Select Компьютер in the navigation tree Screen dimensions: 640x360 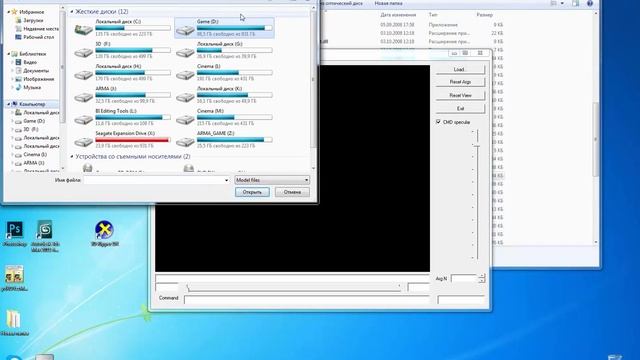point(32,104)
